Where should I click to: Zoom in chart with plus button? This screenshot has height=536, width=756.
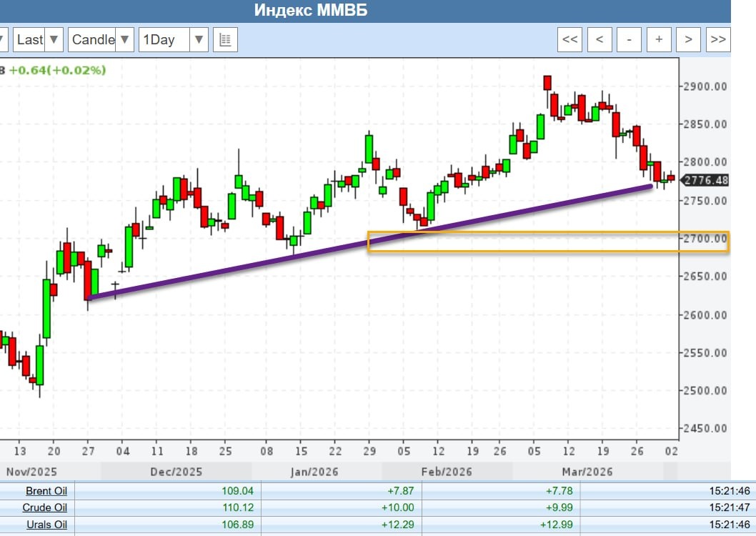click(x=659, y=39)
